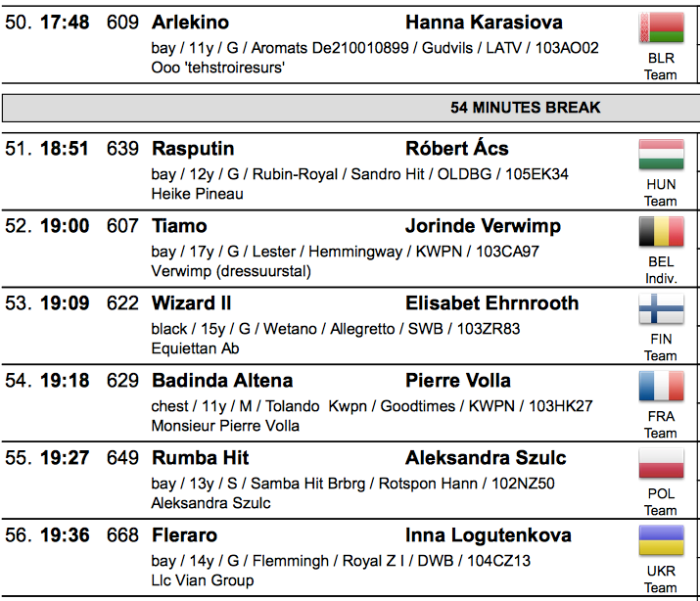This screenshot has width=700, height=601.
Task: Select horse name Wizard II
Action: 192,303
